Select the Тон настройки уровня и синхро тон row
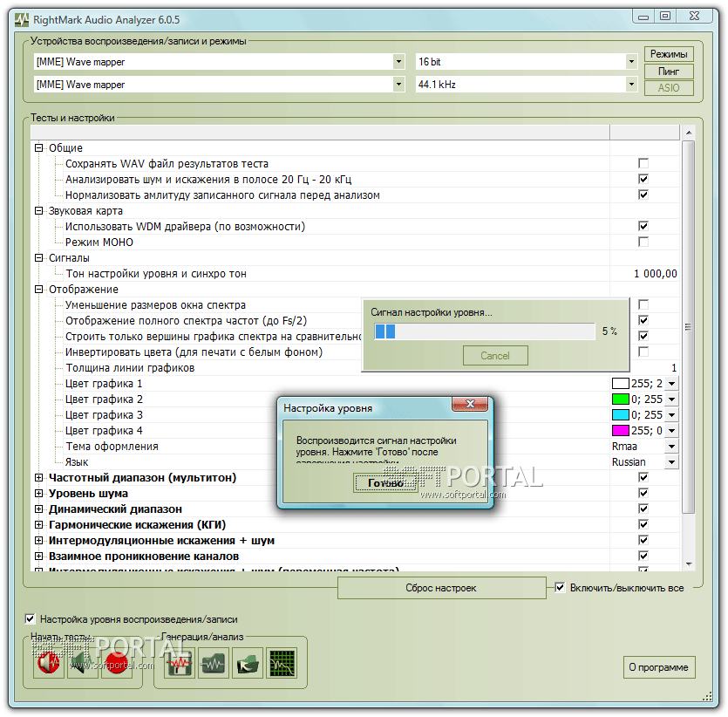The height and width of the screenshot is (717, 728). tap(355, 274)
